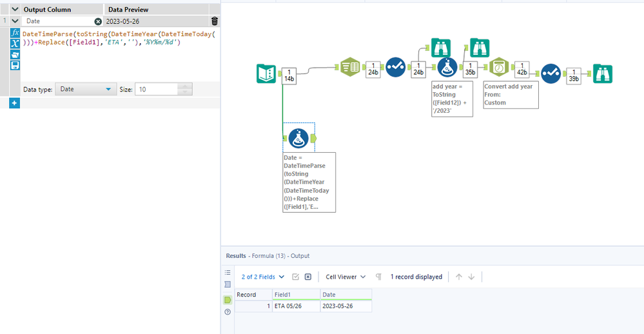The width and height of the screenshot is (644, 334).
Task: Select the first Select tool checkmark icon
Action: [396, 67]
